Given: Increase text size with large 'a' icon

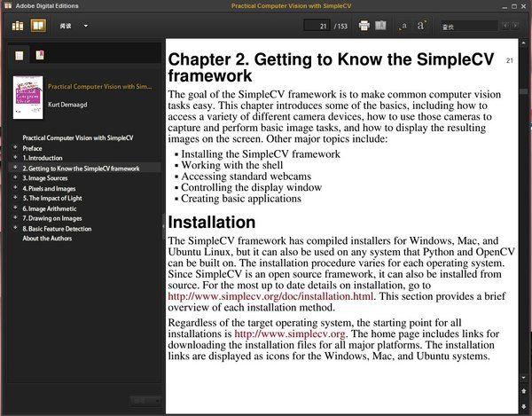Looking at the screenshot, I should [423, 26].
